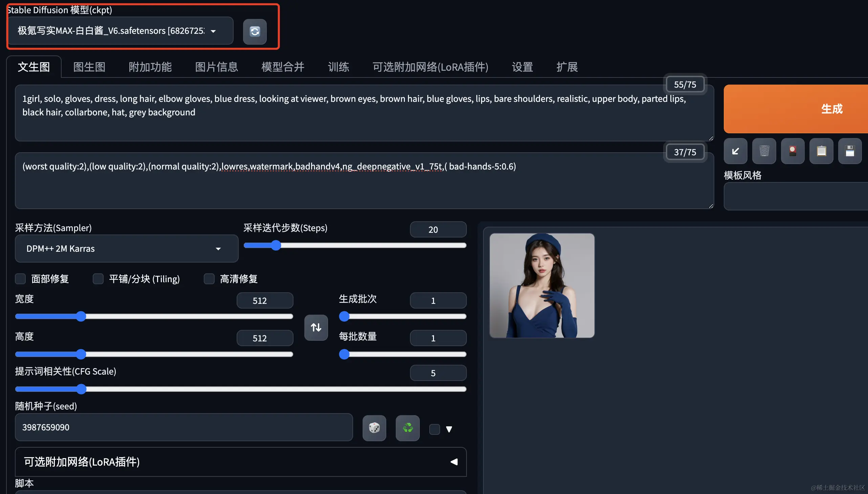Click the clipboard icon to apply style
868x494 pixels.
(821, 151)
